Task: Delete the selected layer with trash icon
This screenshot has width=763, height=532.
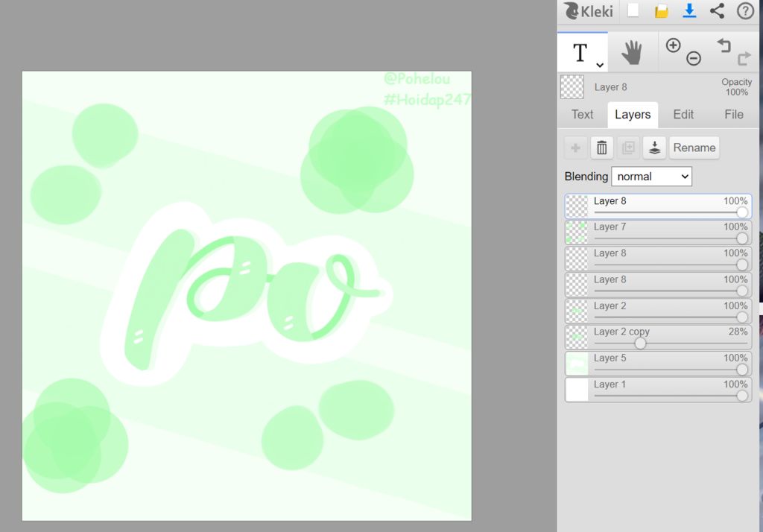Action: point(602,148)
